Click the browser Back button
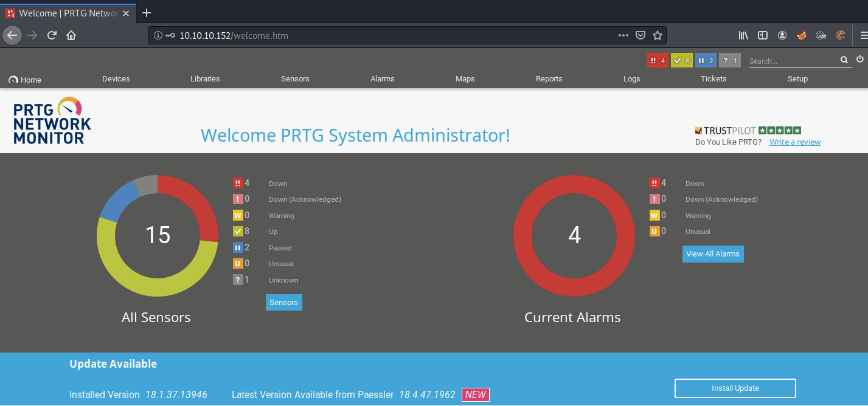The image size is (868, 406). point(12,35)
